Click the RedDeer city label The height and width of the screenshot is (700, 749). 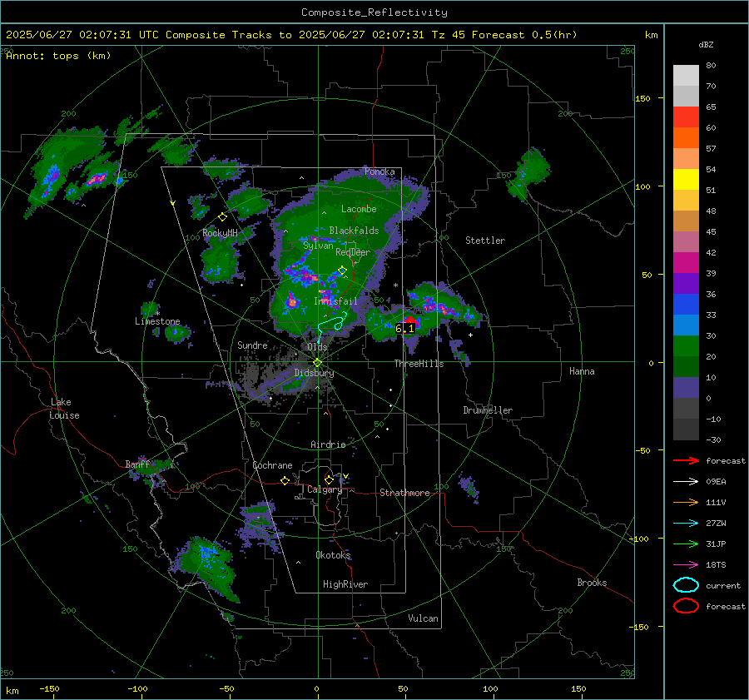[353, 252]
